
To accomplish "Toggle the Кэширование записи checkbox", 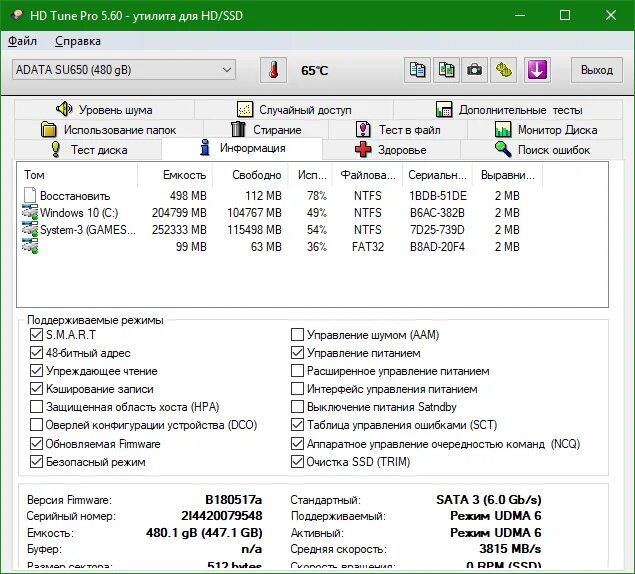I will (x=36, y=389).
